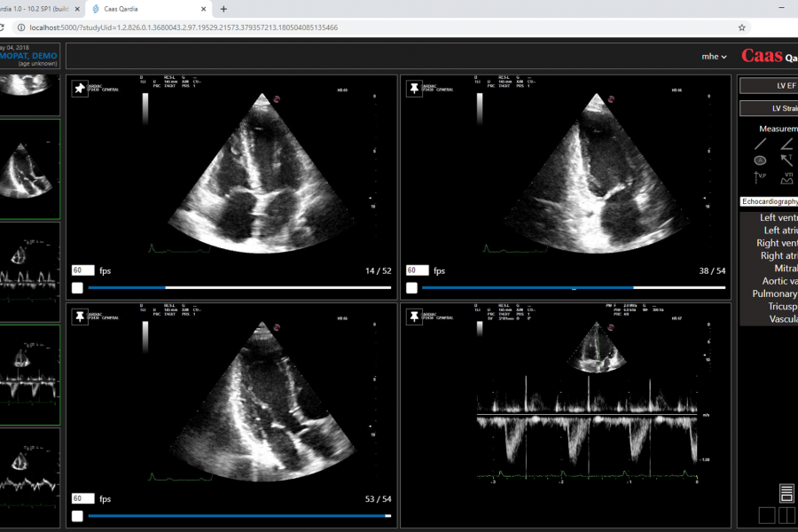Viewport: 798px width, 532px height.
Task: Click the frame counter 14 / 52
Action: [x=378, y=270]
